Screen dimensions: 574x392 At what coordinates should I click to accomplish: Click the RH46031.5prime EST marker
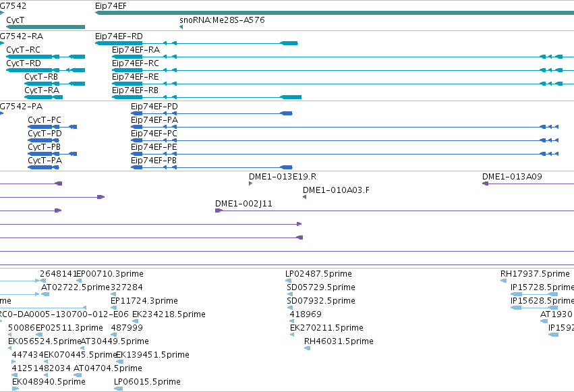click(x=308, y=348)
